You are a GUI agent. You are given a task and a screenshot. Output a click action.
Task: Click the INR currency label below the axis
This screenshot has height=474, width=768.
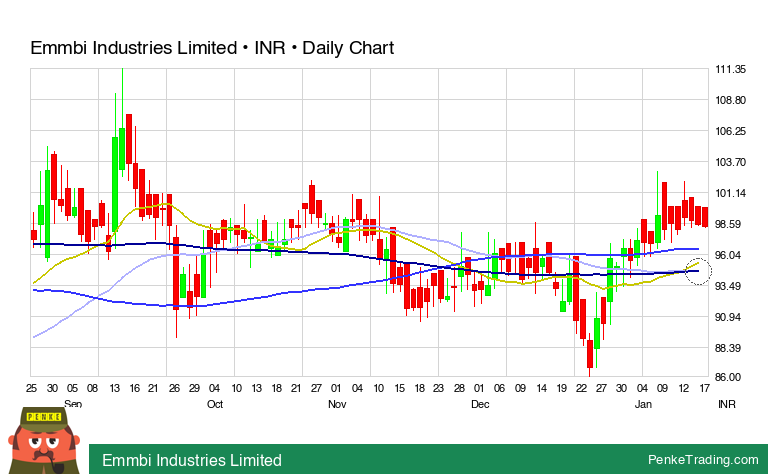(727, 404)
